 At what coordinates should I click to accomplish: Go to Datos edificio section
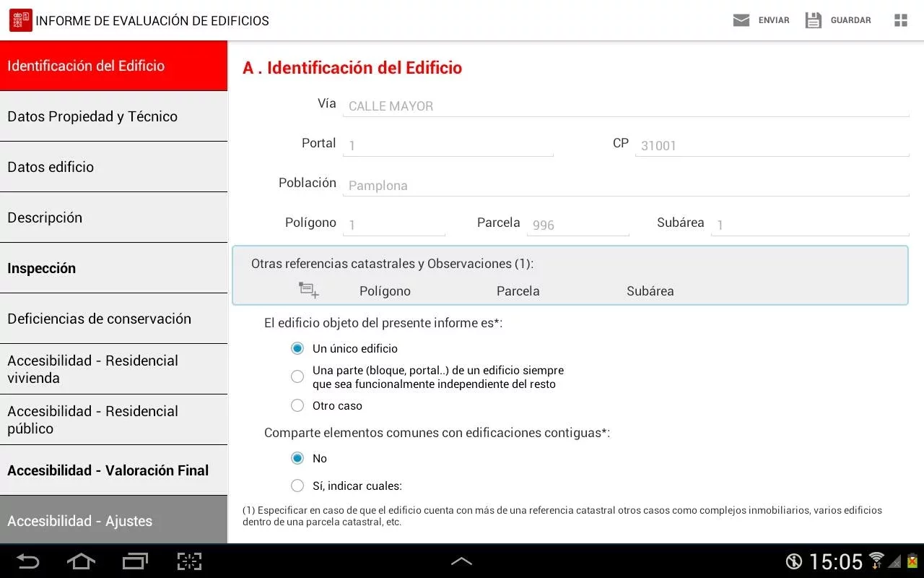pyautogui.click(x=113, y=167)
